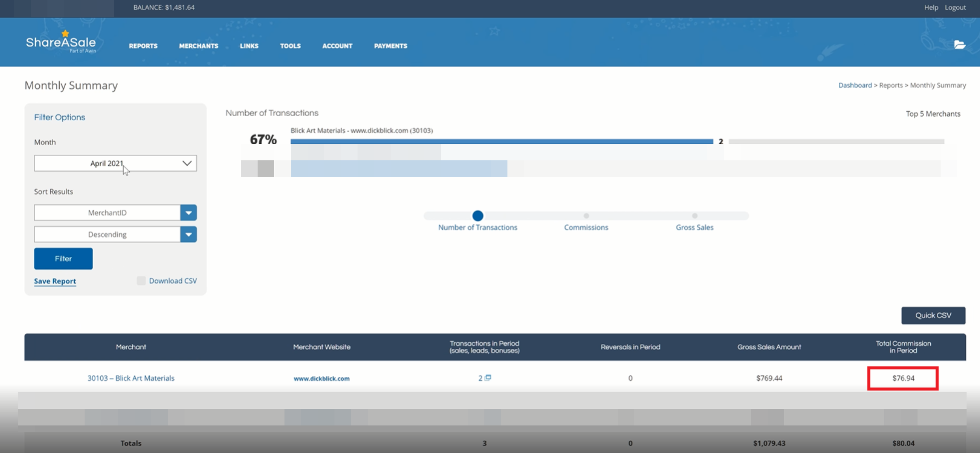Open transaction details popup icon next to 2
Image resolution: width=980 pixels, height=453 pixels.
[488, 377]
